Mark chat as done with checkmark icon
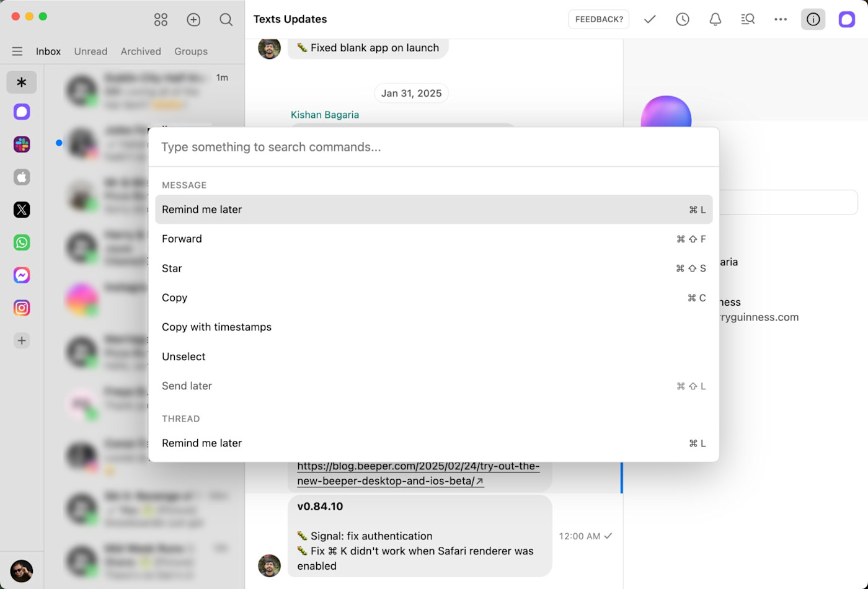The width and height of the screenshot is (868, 589). pos(650,19)
